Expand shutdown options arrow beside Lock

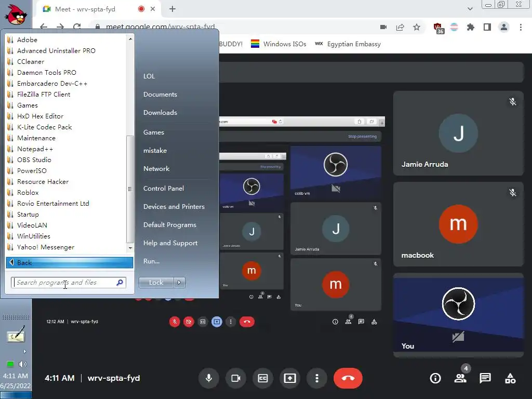[179, 282]
